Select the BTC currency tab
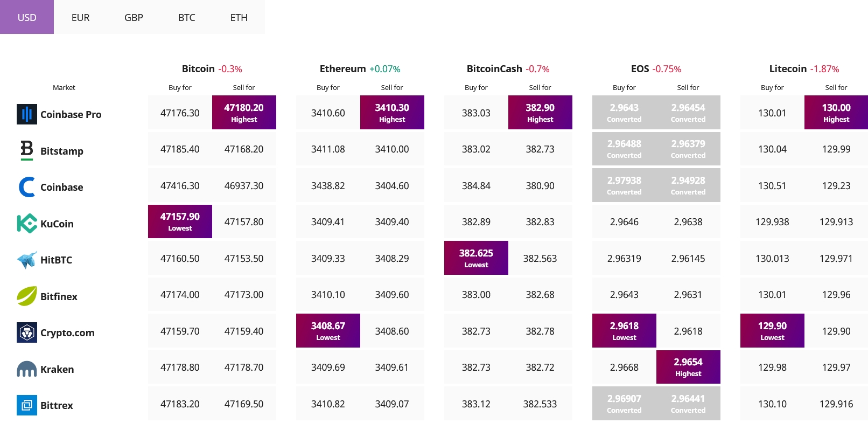 186,17
